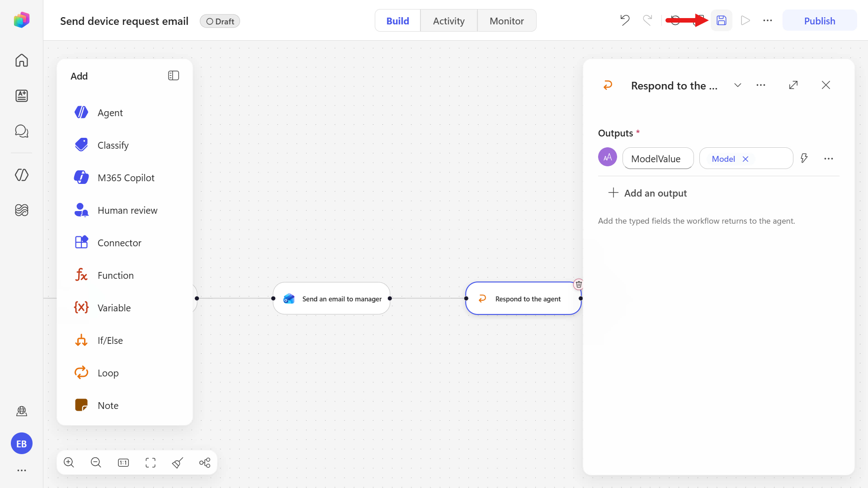Click the canvas layout graph icon

205,462
